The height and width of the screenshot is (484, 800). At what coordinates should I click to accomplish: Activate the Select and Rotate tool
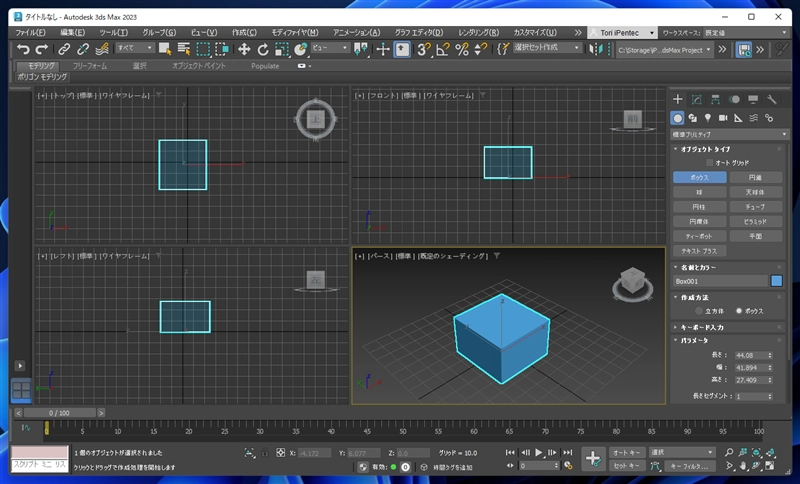(x=263, y=49)
